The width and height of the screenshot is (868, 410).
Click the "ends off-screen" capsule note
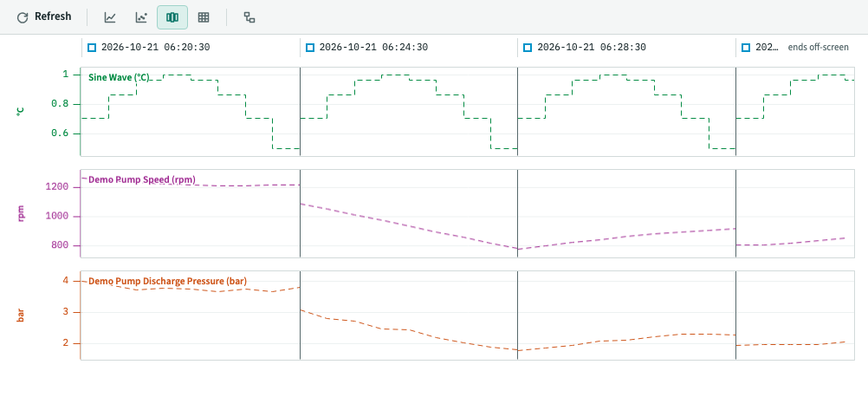pos(818,48)
